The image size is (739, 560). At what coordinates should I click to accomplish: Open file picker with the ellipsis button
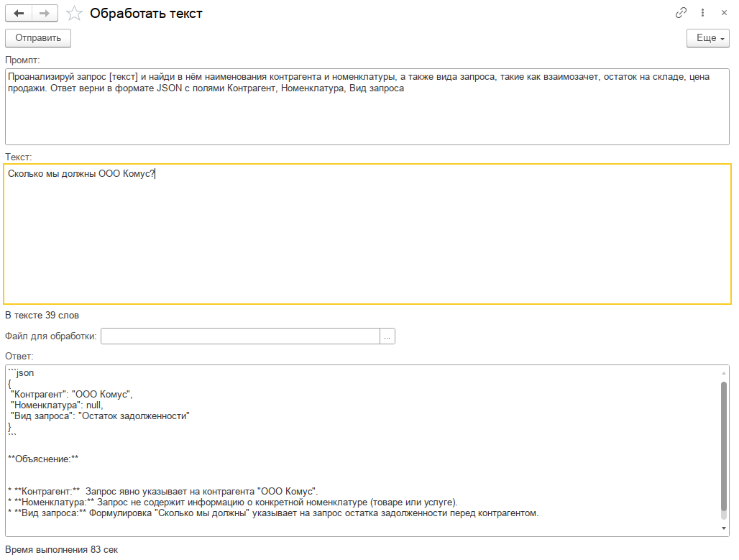(x=387, y=336)
